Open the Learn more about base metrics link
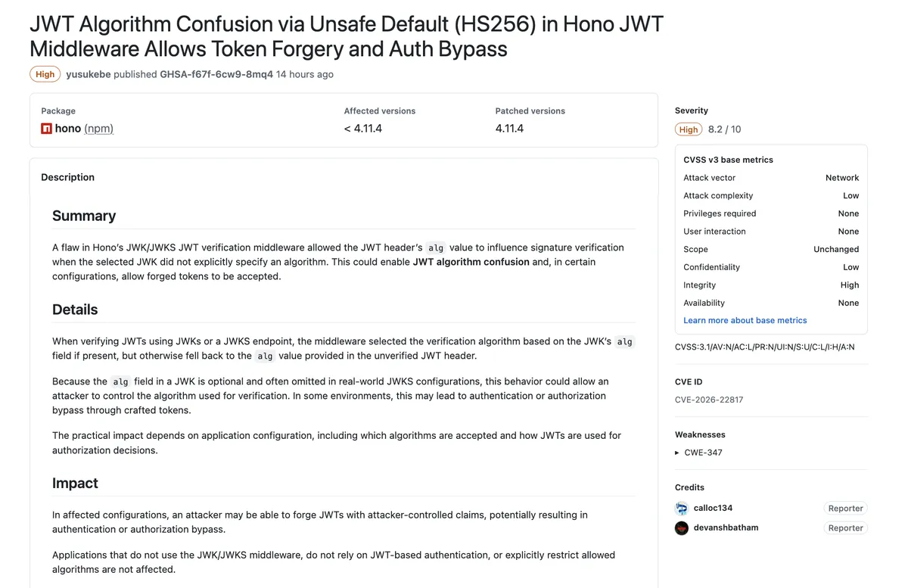 (x=745, y=320)
